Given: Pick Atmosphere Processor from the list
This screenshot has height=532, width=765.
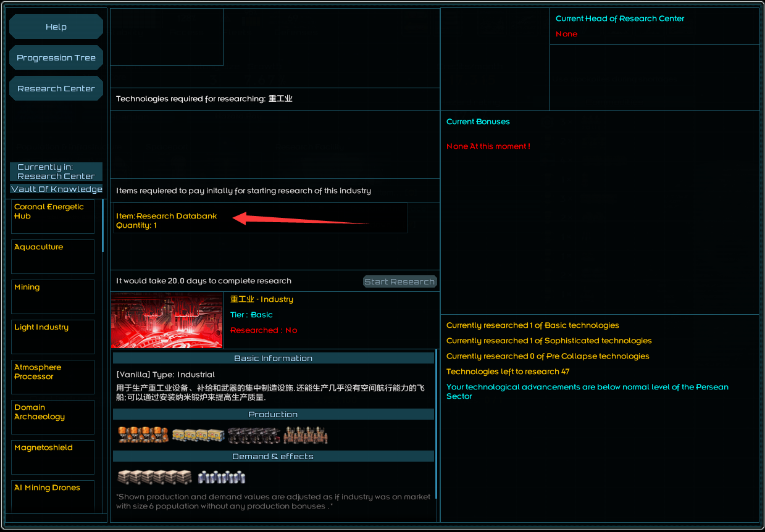Looking at the screenshot, I should [53, 377].
